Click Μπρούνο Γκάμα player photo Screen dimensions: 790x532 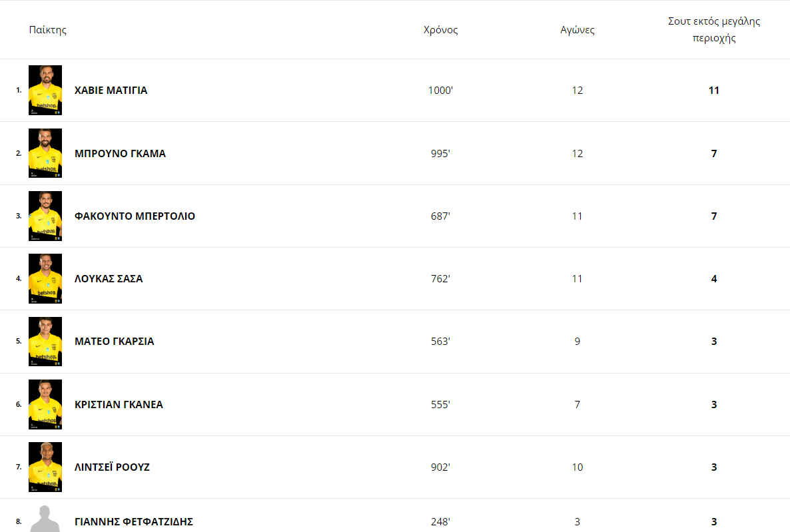coord(45,153)
